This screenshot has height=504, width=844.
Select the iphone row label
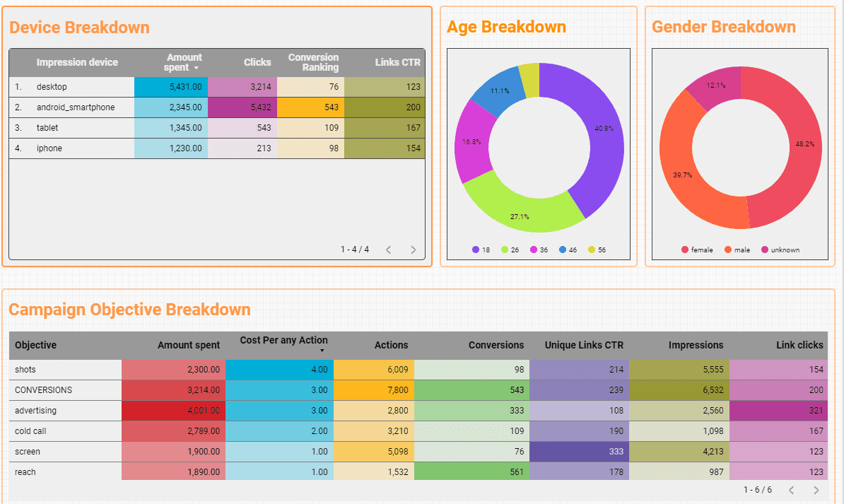click(49, 148)
